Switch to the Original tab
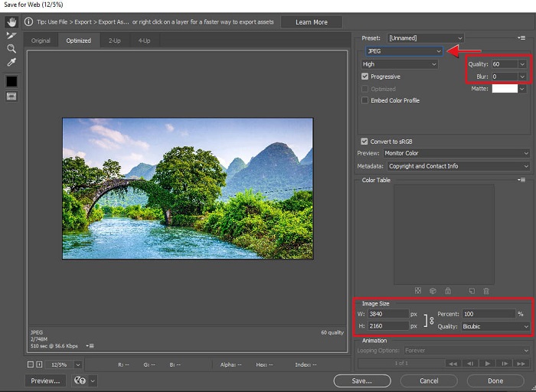Image resolution: width=536 pixels, height=392 pixels. [41, 41]
